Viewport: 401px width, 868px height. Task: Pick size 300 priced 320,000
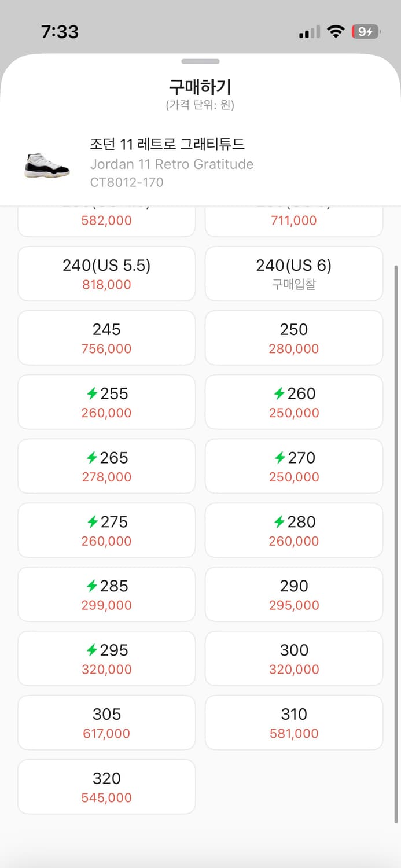[x=294, y=659]
